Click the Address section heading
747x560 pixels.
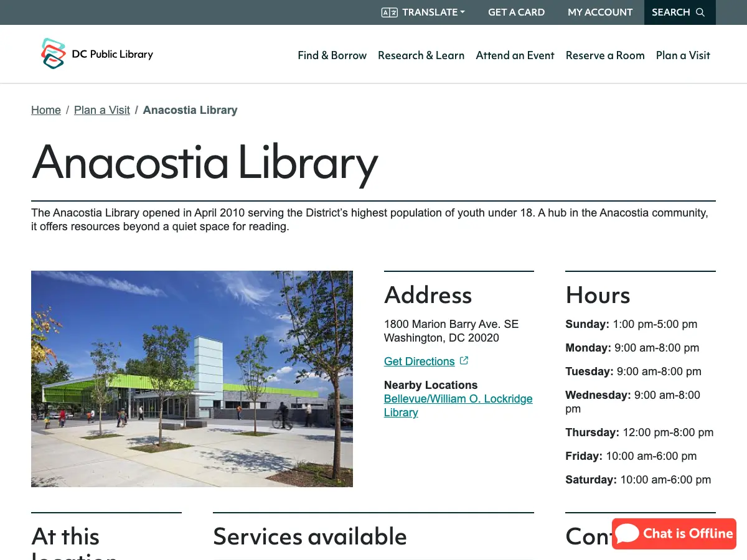coord(428,295)
